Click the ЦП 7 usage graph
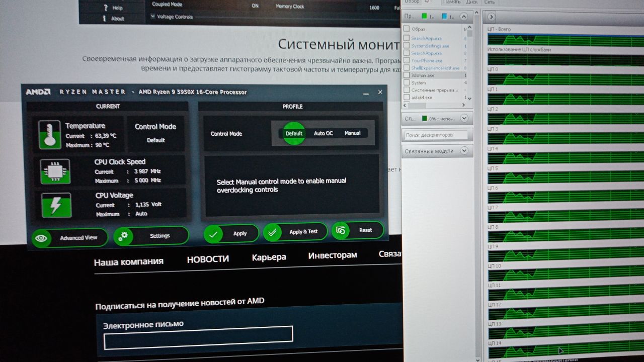644x362 pixels. point(566,218)
